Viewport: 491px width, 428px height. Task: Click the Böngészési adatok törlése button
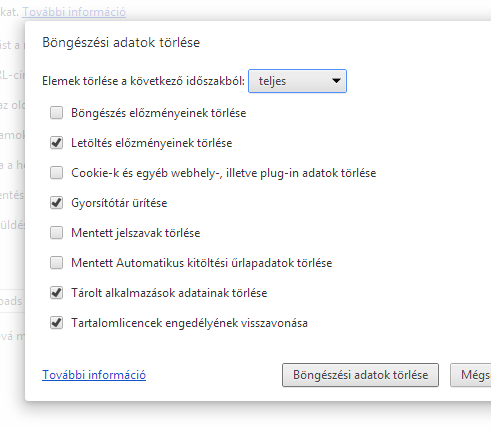[360, 375]
